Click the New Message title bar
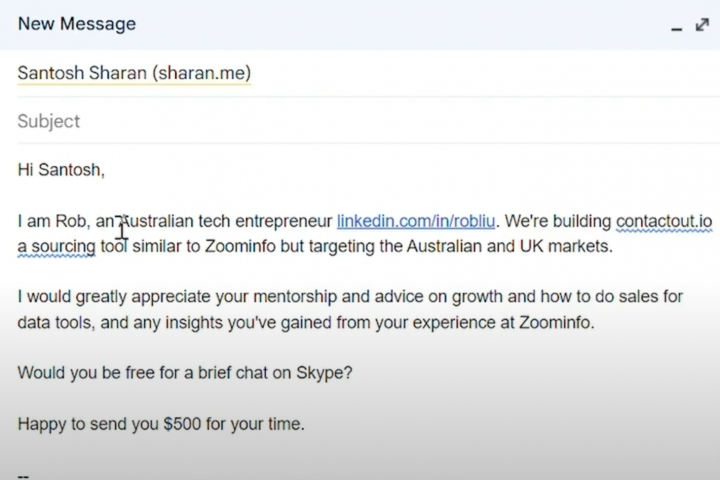Image resolution: width=720 pixels, height=480 pixels. (x=300, y=24)
